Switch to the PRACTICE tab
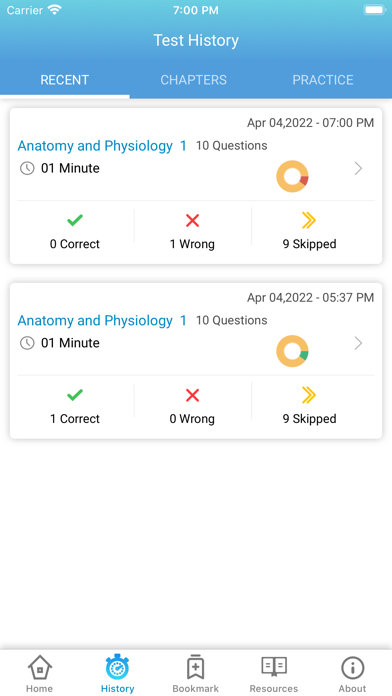Image resolution: width=392 pixels, height=696 pixels. click(x=323, y=80)
